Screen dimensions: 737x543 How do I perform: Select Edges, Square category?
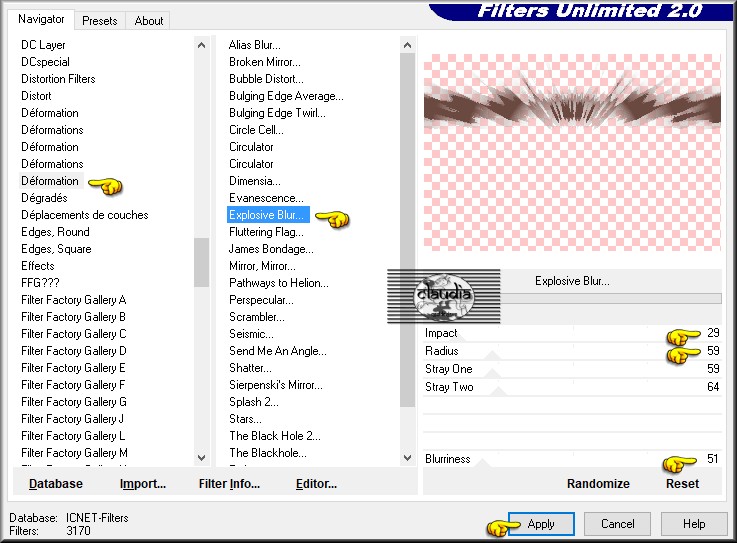coord(56,249)
